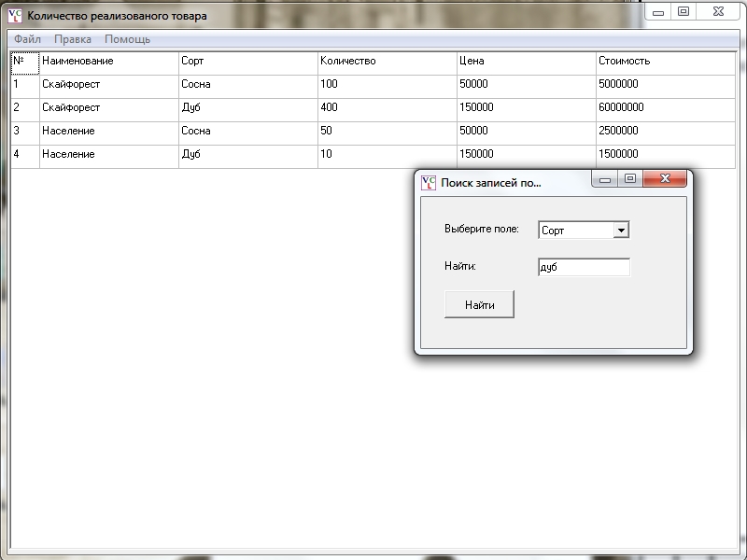This screenshot has height=560, width=747.
Task: Click the Найти button in search dialog
Action: [479, 304]
